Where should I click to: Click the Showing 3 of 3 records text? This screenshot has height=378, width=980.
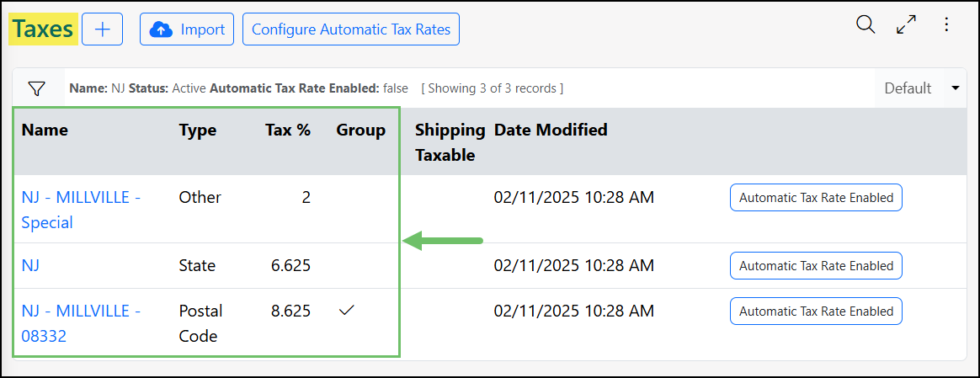tap(492, 88)
